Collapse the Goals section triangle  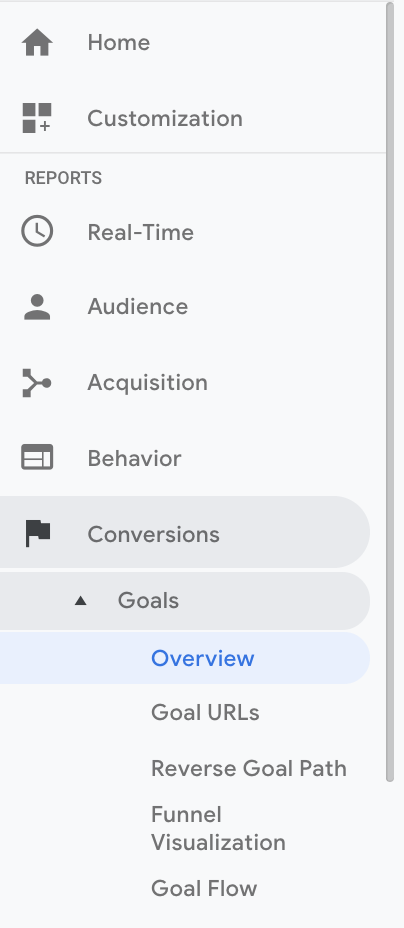pos(80,601)
